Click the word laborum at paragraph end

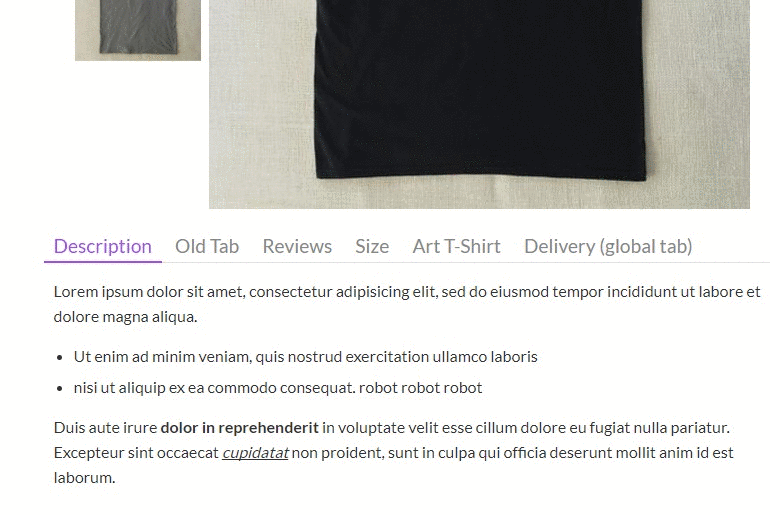pyautogui.click(x=84, y=478)
